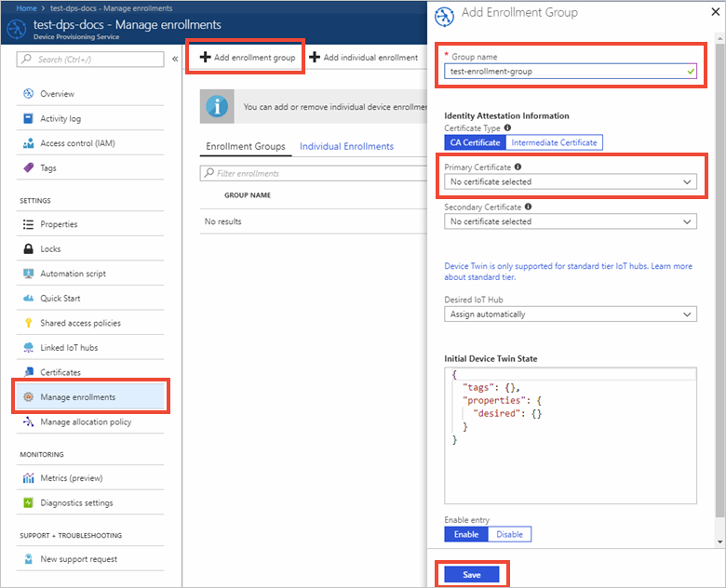
Task: Select CA Certificate type
Action: 475,142
